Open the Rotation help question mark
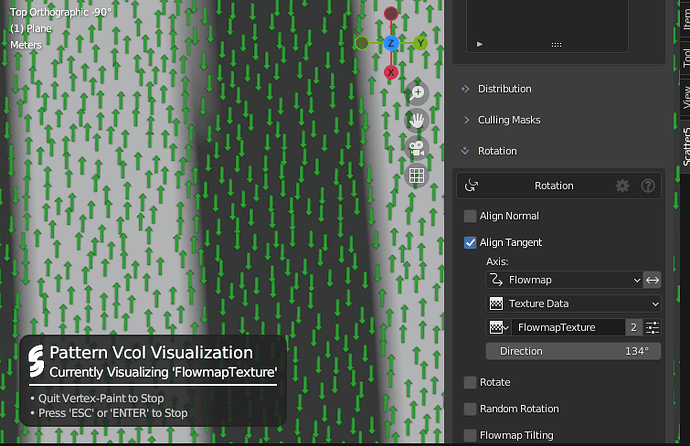 (647, 186)
